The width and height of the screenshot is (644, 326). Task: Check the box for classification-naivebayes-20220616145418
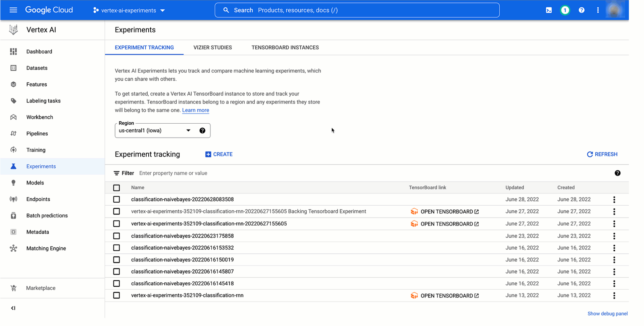[116, 284]
